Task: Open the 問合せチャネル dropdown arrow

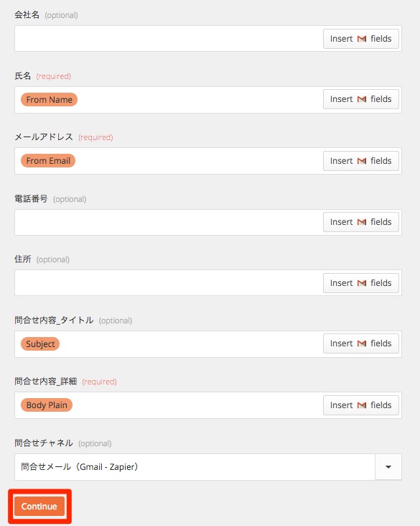Action: point(388,467)
